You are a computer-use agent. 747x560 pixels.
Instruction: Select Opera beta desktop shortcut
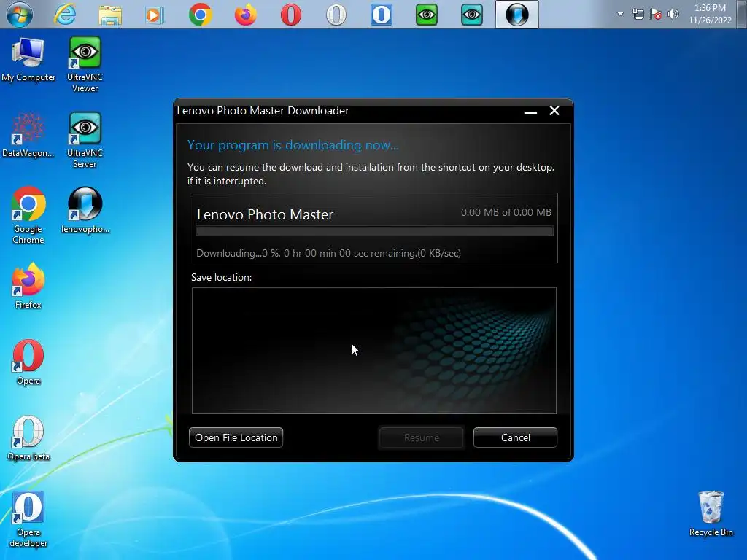point(28,438)
